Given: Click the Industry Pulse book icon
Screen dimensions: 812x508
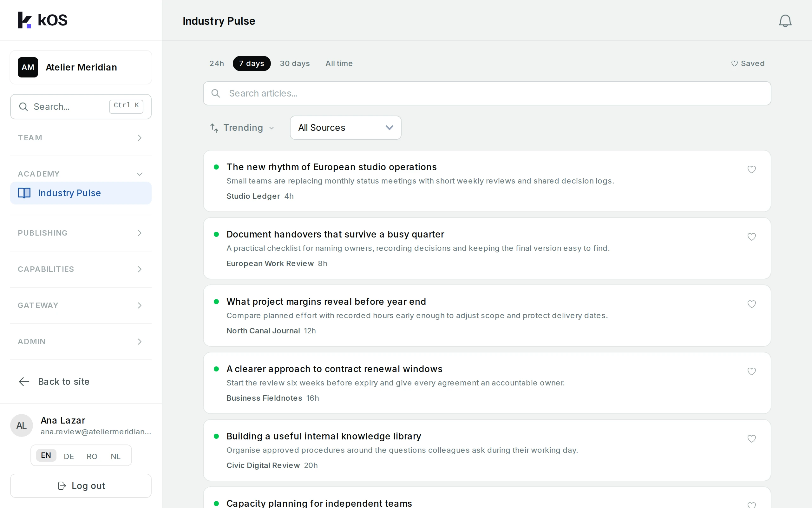Looking at the screenshot, I should coord(24,193).
